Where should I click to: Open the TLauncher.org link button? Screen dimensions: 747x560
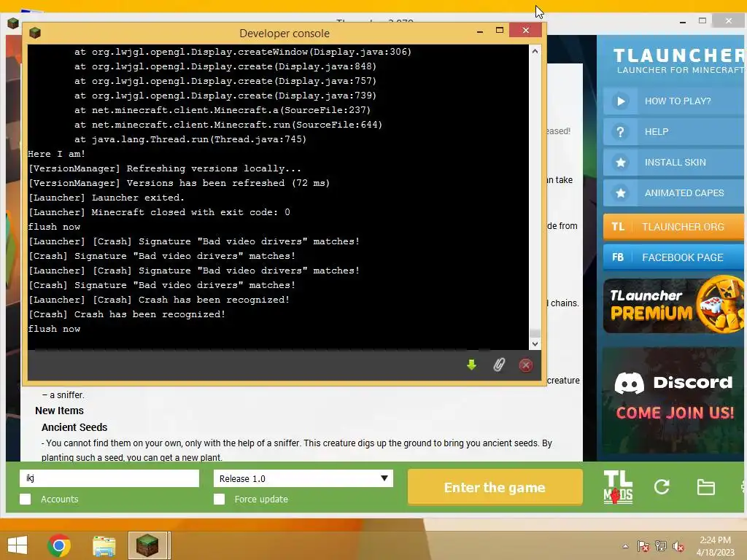coord(674,227)
